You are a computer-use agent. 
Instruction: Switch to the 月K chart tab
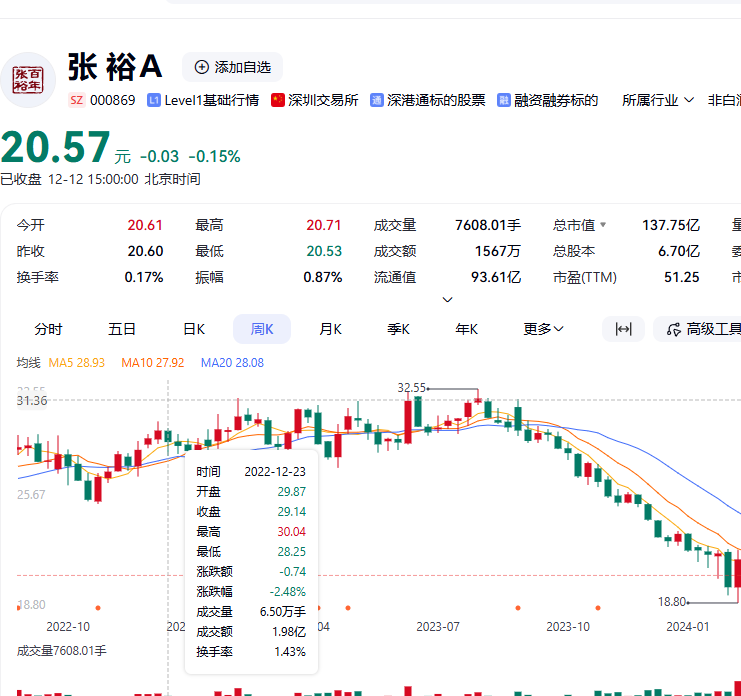[x=330, y=329]
